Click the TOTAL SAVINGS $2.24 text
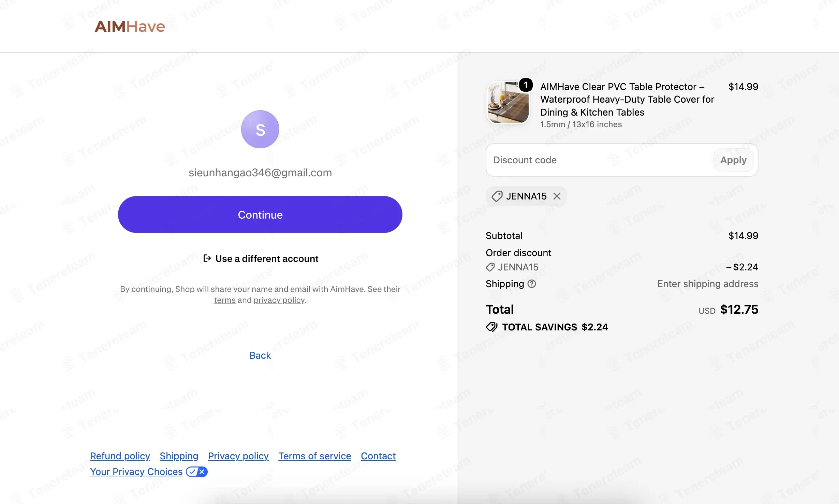This screenshot has height=504, width=839. coord(555,327)
